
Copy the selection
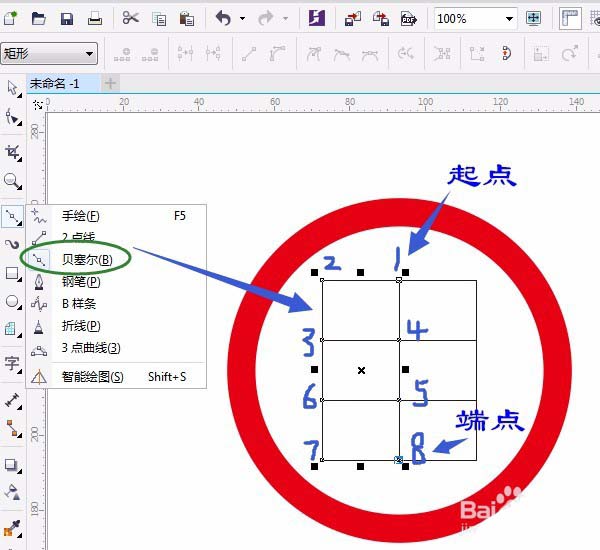point(159,18)
